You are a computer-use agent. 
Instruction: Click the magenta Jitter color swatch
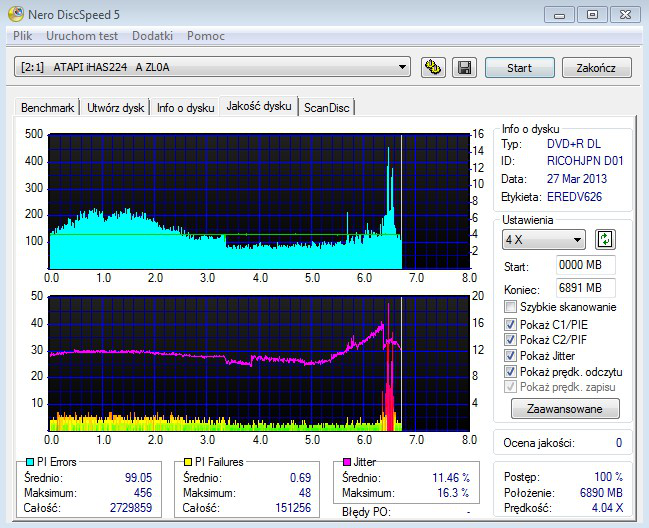point(347,462)
